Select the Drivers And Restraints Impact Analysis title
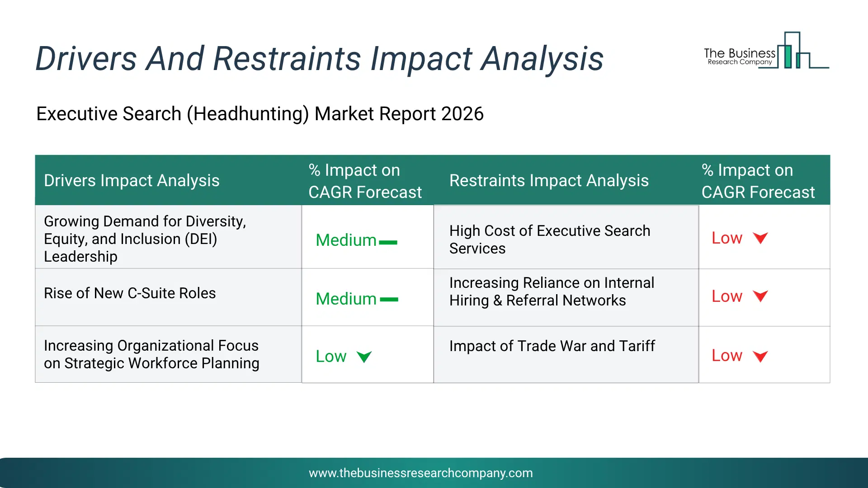Screen dimensions: 868x488 click(x=319, y=59)
